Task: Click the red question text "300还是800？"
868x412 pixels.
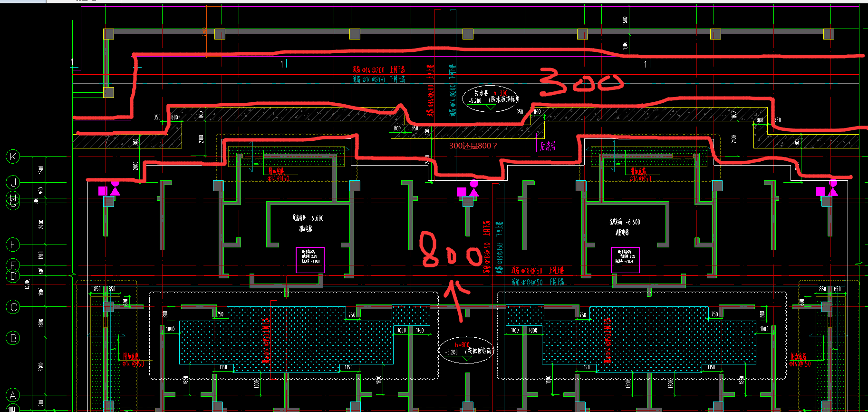Action: [473, 146]
